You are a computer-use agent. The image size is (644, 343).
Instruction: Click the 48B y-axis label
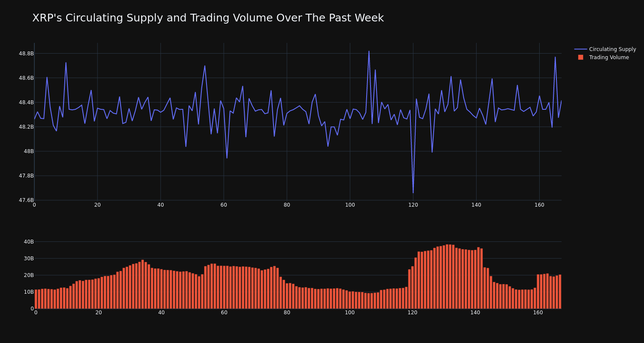(x=29, y=151)
